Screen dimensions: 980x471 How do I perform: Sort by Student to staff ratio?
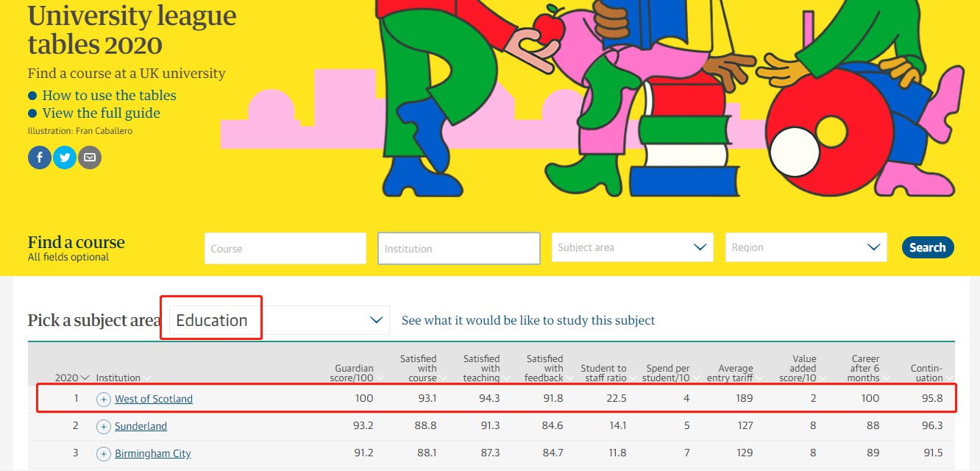tap(604, 373)
